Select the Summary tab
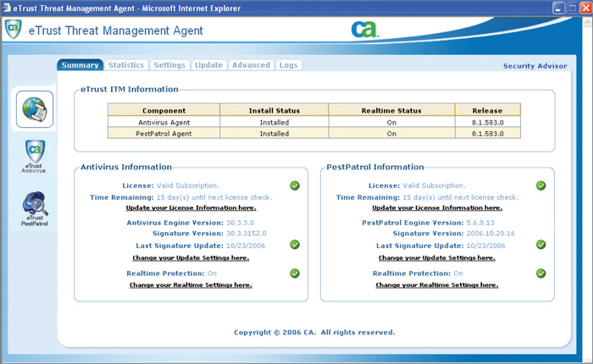This screenshot has height=364, width=593. tap(80, 65)
